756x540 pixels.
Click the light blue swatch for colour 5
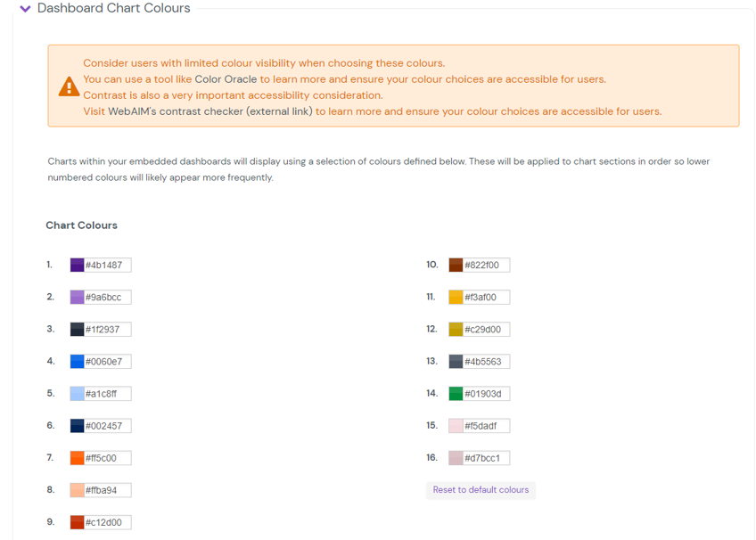[x=78, y=394]
